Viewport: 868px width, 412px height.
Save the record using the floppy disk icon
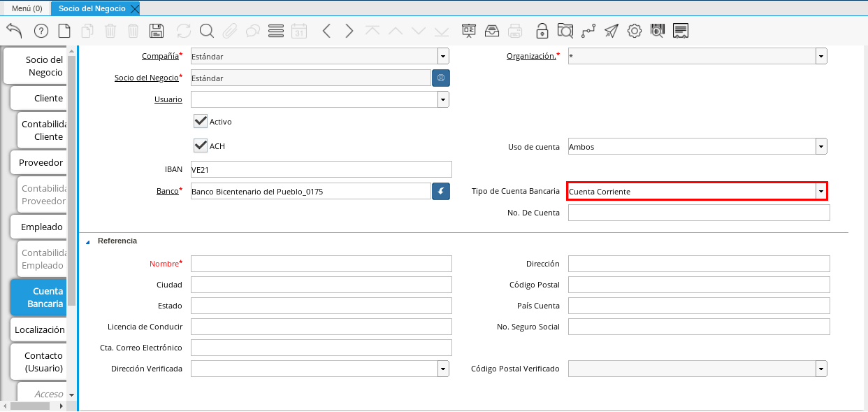click(157, 31)
